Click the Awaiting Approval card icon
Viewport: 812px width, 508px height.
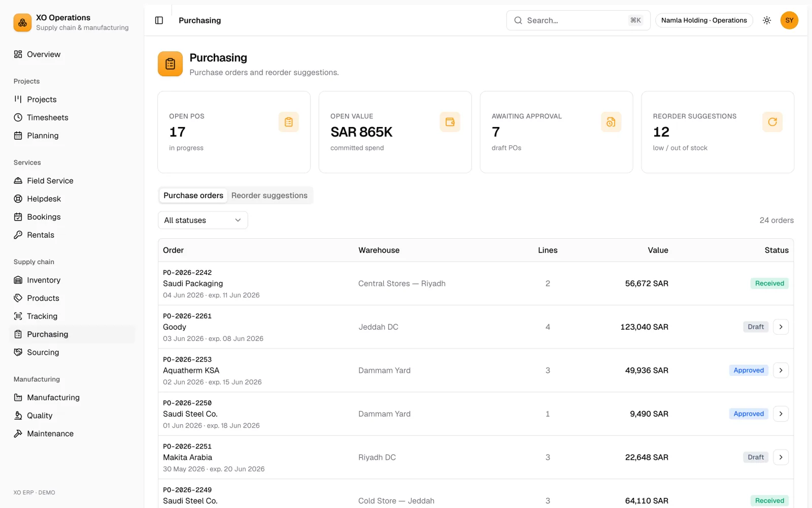611,122
